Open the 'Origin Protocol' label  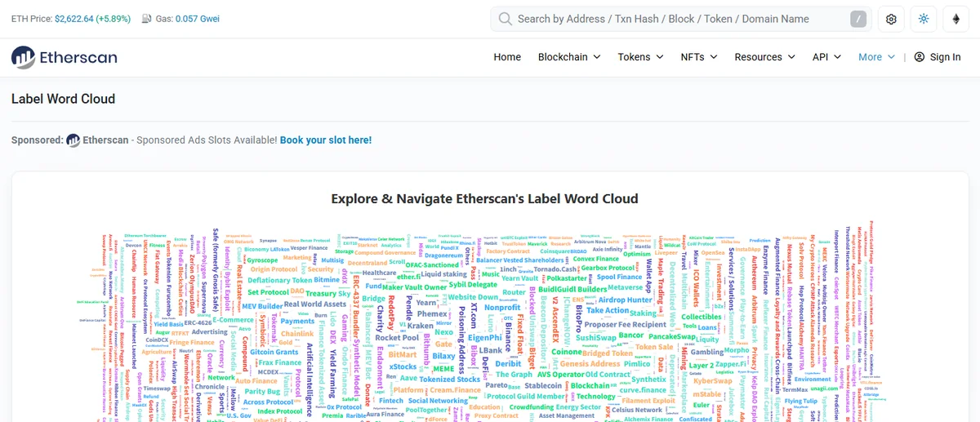pyautogui.click(x=274, y=269)
